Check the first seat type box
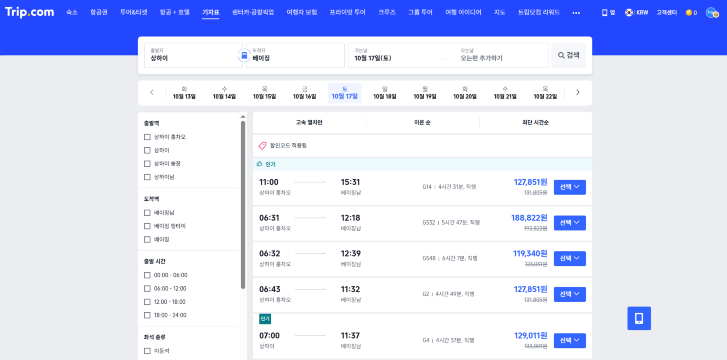This screenshot has width=727, height=360. coord(147,351)
